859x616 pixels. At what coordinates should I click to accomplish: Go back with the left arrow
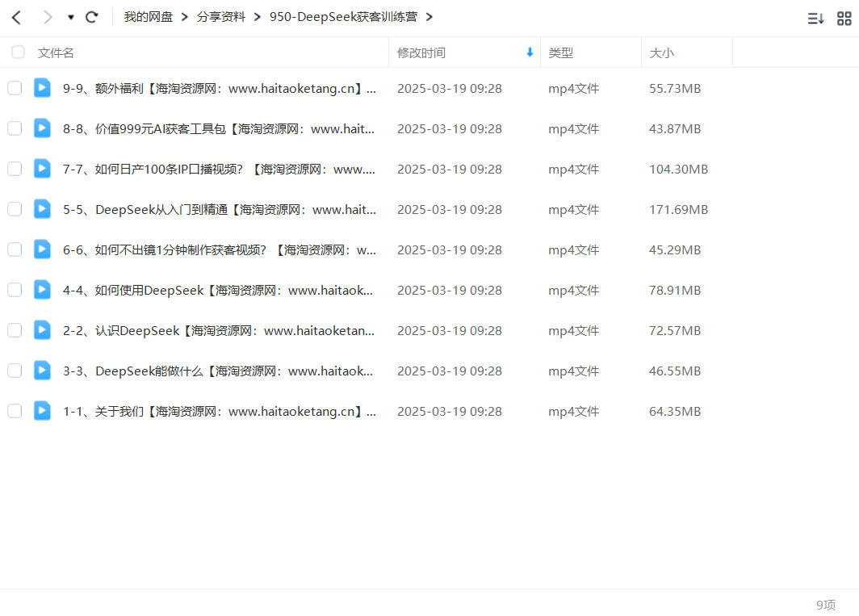coord(17,18)
